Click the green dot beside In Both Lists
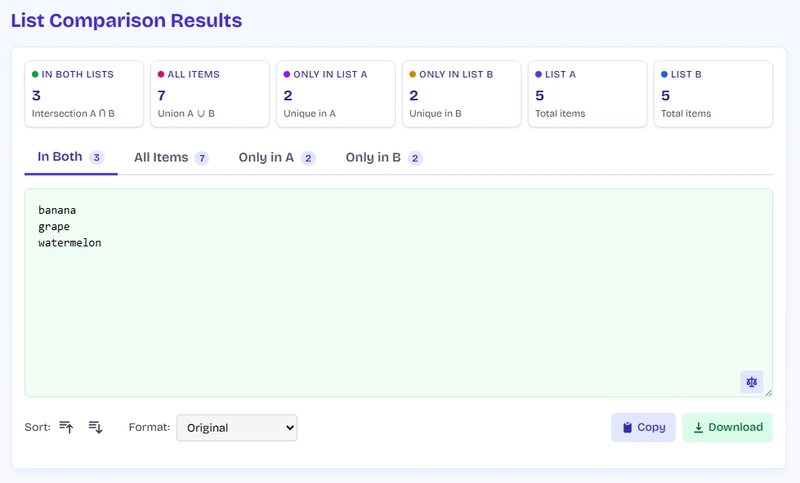Viewport: 800px width, 483px height. click(x=35, y=74)
